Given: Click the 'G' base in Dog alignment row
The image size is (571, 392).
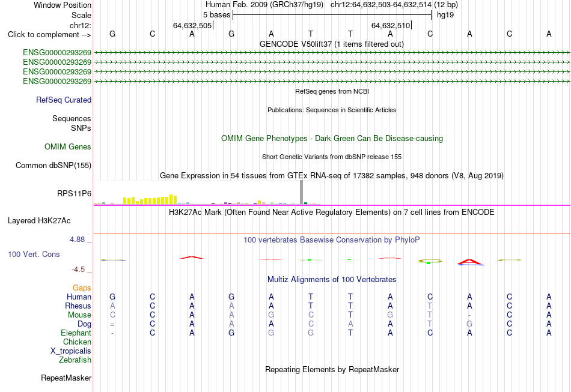Looking at the screenshot, I should [470, 324].
